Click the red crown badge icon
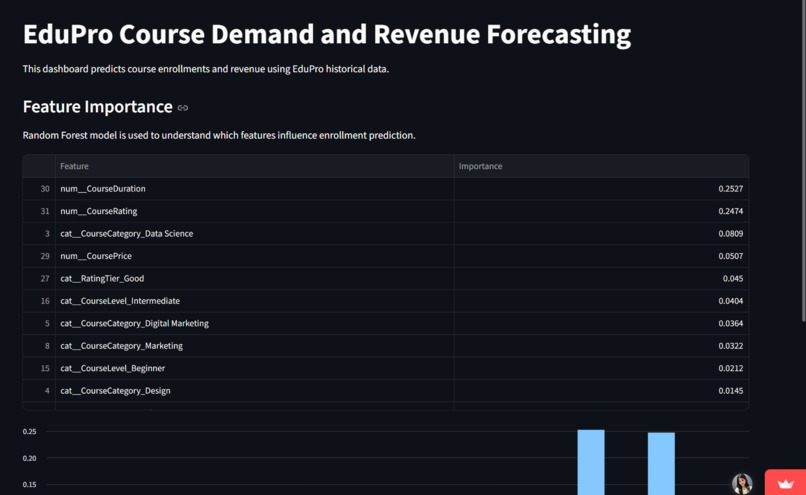The height and width of the screenshot is (495, 806). tap(785, 483)
